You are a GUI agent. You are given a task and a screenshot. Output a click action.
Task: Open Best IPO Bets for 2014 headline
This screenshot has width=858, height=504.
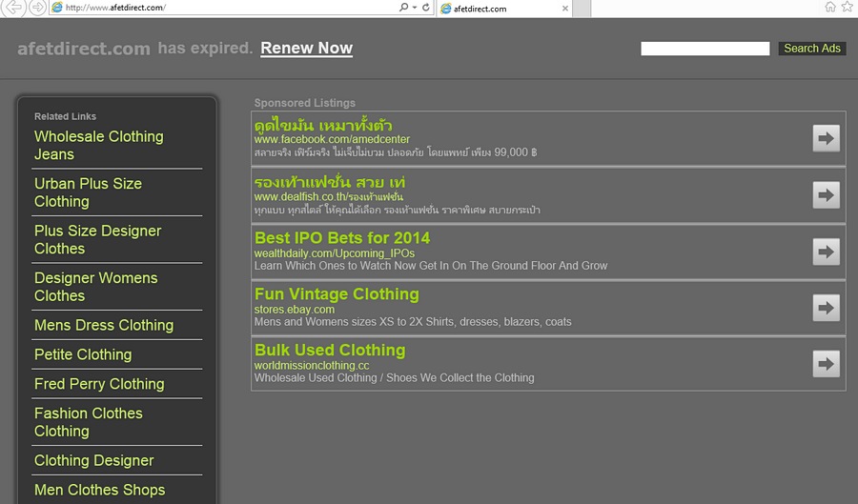click(342, 238)
